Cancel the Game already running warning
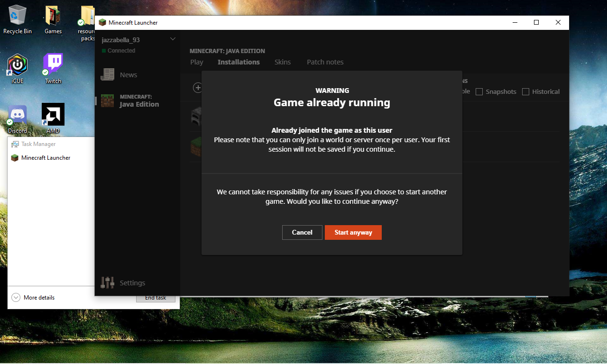607x364 pixels. [x=302, y=232]
